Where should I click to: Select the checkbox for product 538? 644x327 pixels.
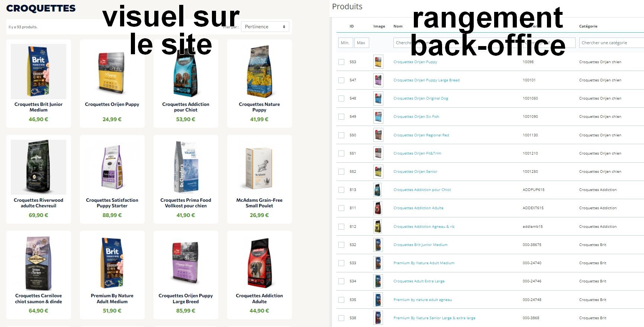tap(341, 318)
